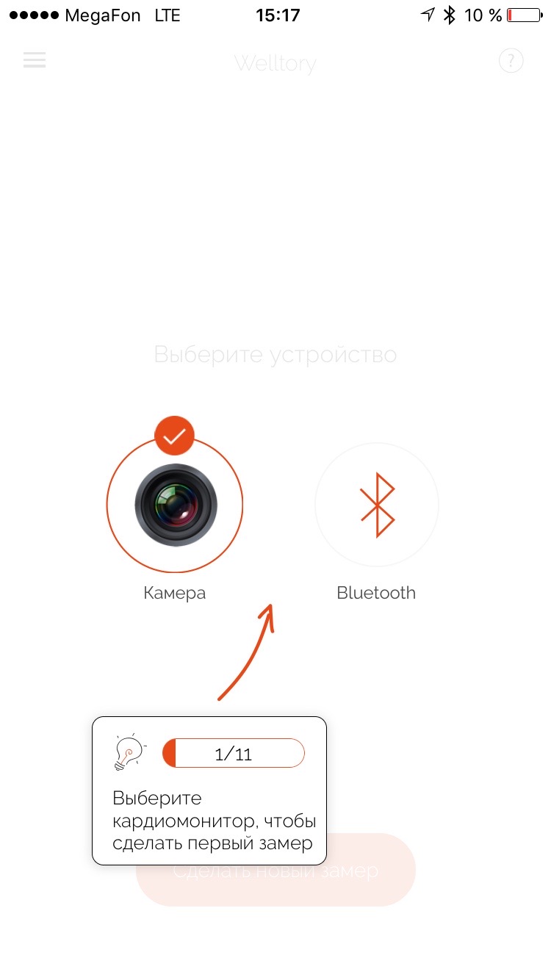
Task: Select the Camera lens icon
Action: click(176, 505)
